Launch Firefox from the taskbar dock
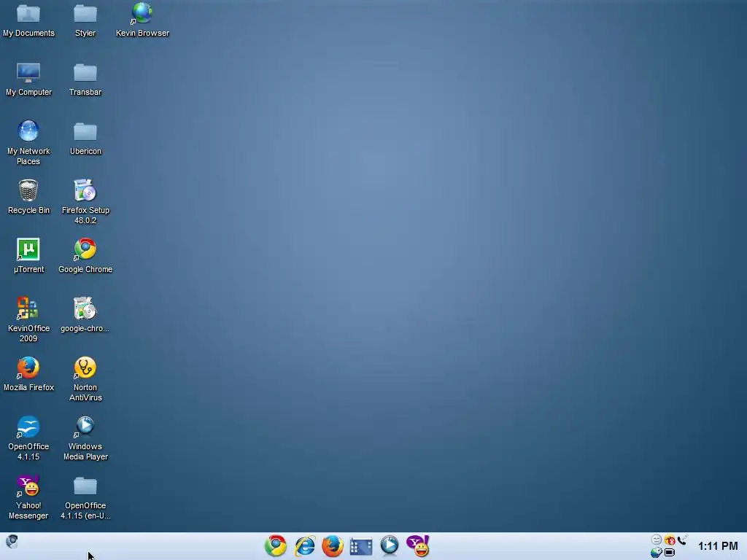747x560 pixels. click(333, 545)
